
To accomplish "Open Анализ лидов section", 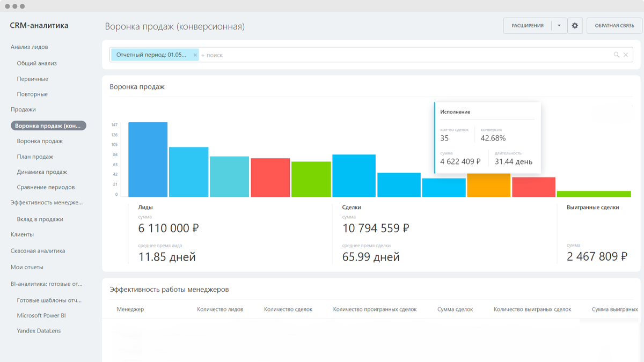I will [x=30, y=47].
